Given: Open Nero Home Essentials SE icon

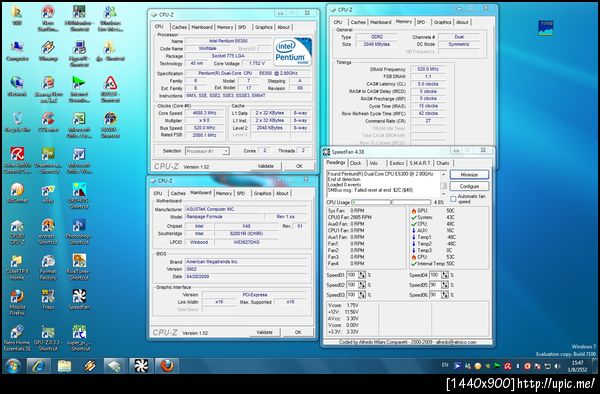Looking at the screenshot, I should coord(17,338).
